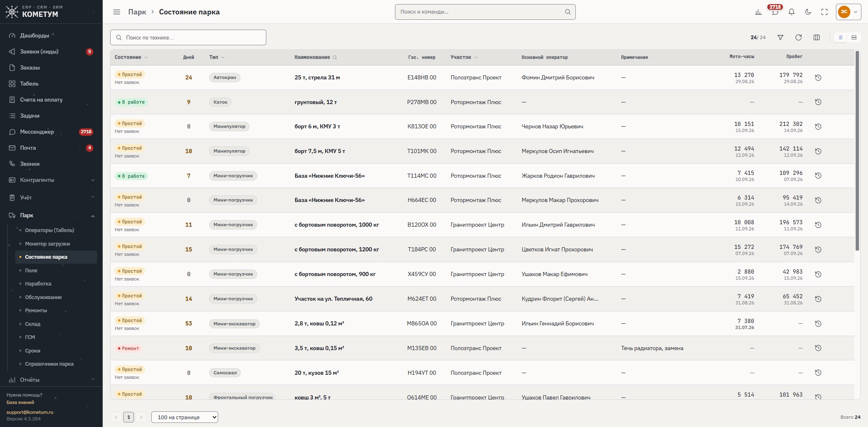868x427 pixels.
Task: Open history for Ремонт M135EB row
Action: [x=818, y=348]
